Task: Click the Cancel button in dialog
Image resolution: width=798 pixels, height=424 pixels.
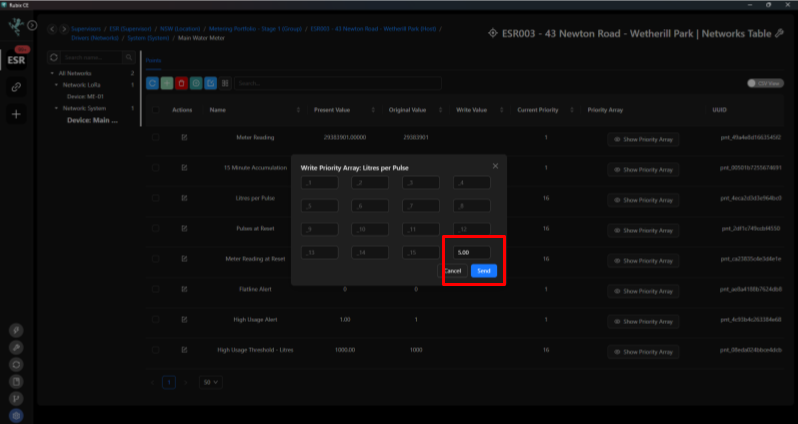Action: (x=452, y=271)
